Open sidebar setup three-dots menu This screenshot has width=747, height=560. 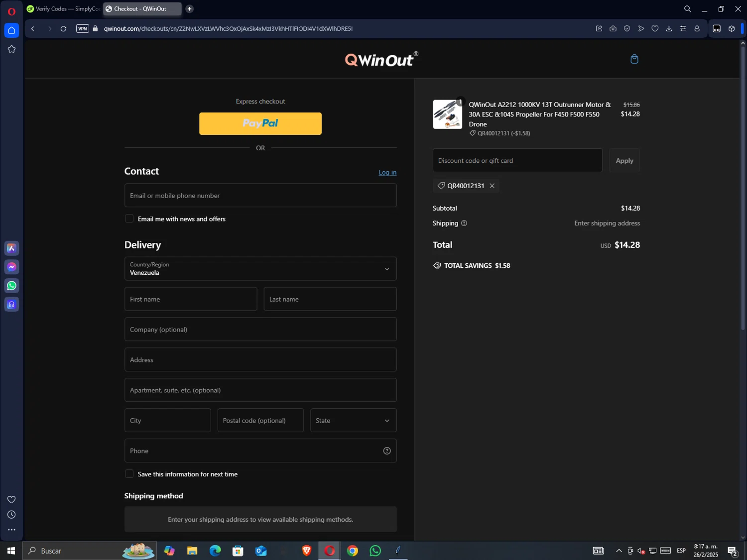click(11, 530)
